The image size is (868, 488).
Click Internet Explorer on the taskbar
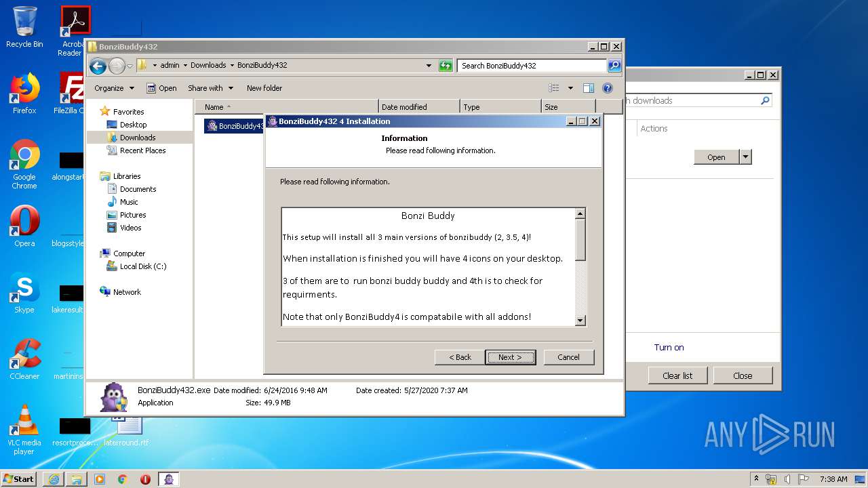coord(54,479)
